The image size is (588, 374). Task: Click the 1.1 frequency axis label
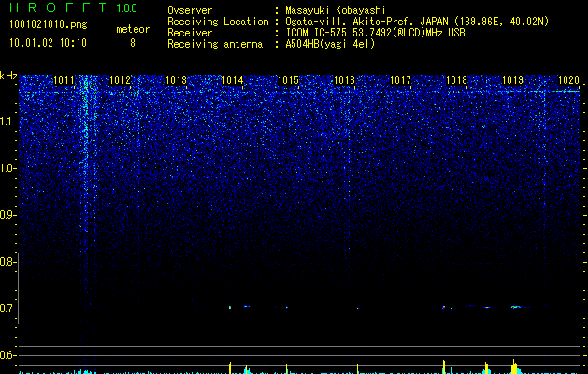coord(8,122)
